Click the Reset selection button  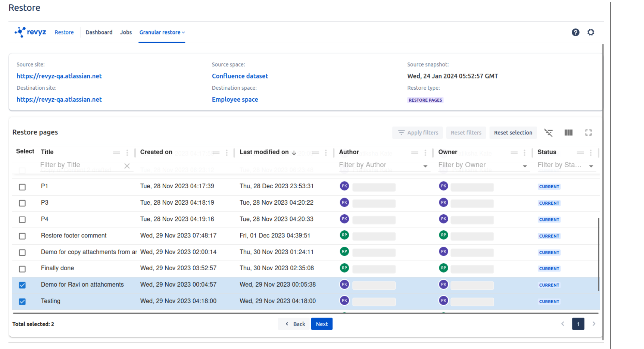513,133
